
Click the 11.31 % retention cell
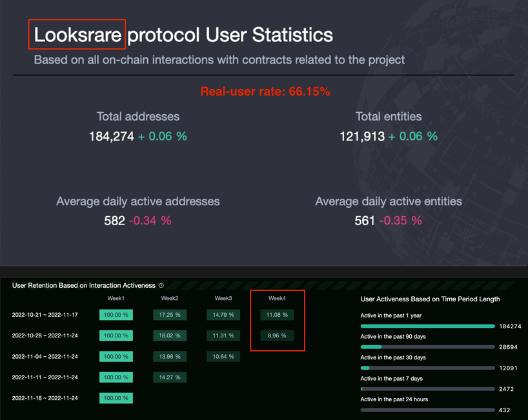(223, 335)
